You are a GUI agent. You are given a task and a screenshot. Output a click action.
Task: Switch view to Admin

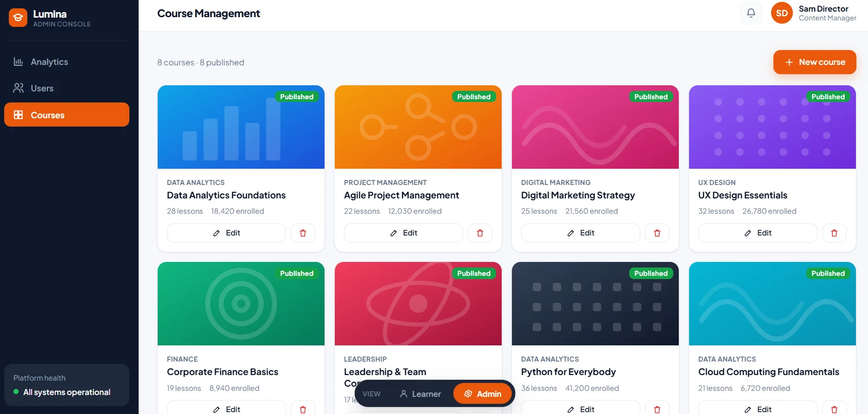(483, 394)
